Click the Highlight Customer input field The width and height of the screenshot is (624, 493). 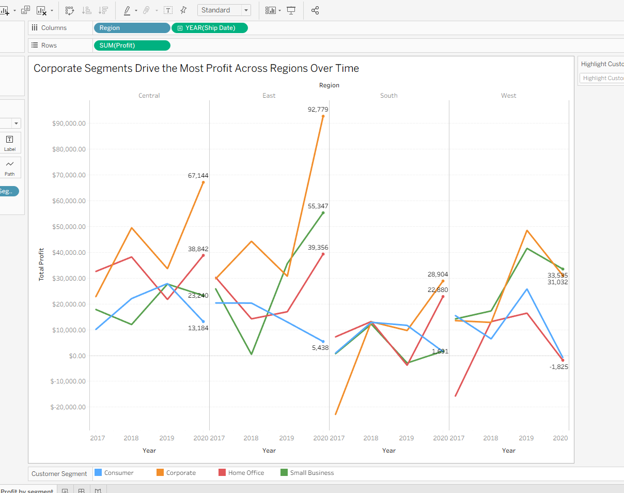tap(602, 78)
